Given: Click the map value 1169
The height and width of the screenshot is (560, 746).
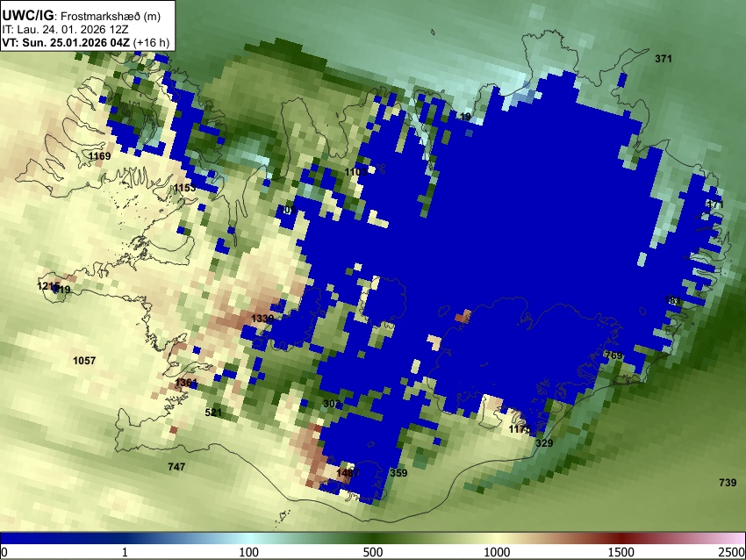Looking at the screenshot, I should tap(99, 156).
